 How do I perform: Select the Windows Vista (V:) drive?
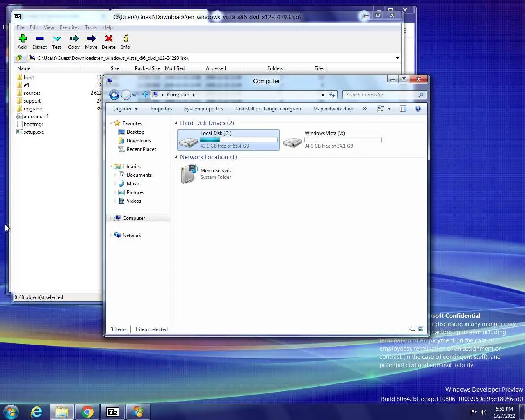tap(332, 139)
